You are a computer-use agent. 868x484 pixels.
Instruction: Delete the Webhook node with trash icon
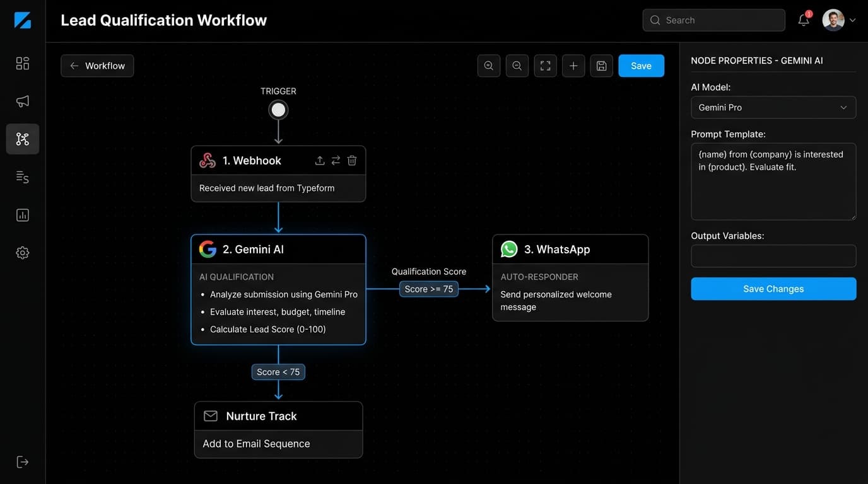pos(352,161)
